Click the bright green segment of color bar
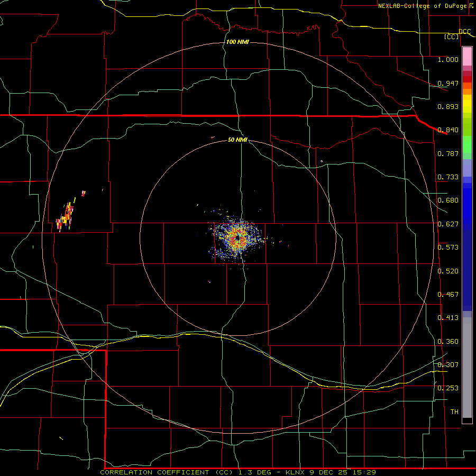Image resolution: width=476 pixels, height=476 pixels. tap(467, 144)
